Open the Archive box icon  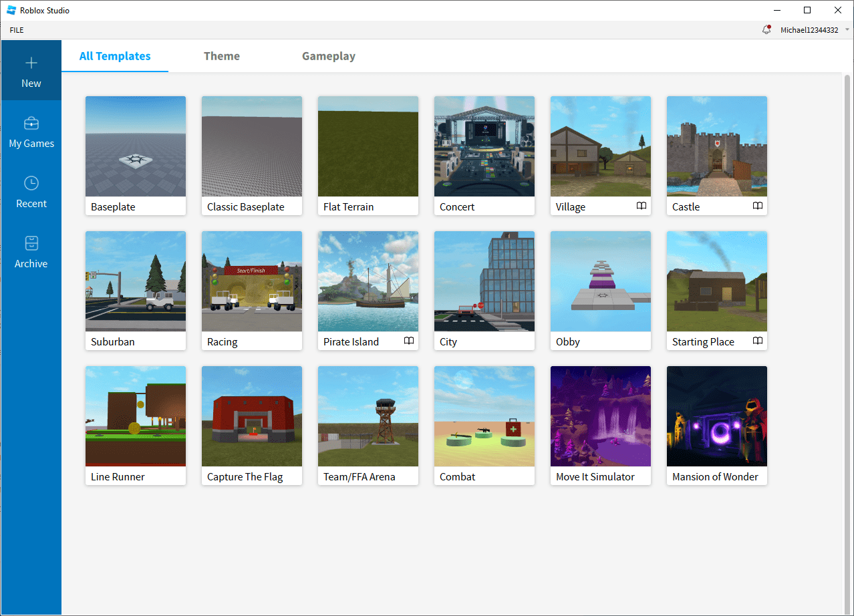coord(31,243)
